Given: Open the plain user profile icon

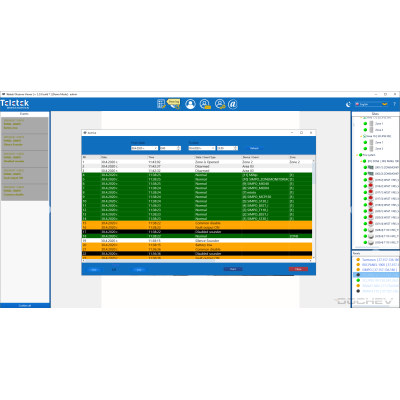Looking at the screenshot, I should pyautogui.click(x=190, y=104).
